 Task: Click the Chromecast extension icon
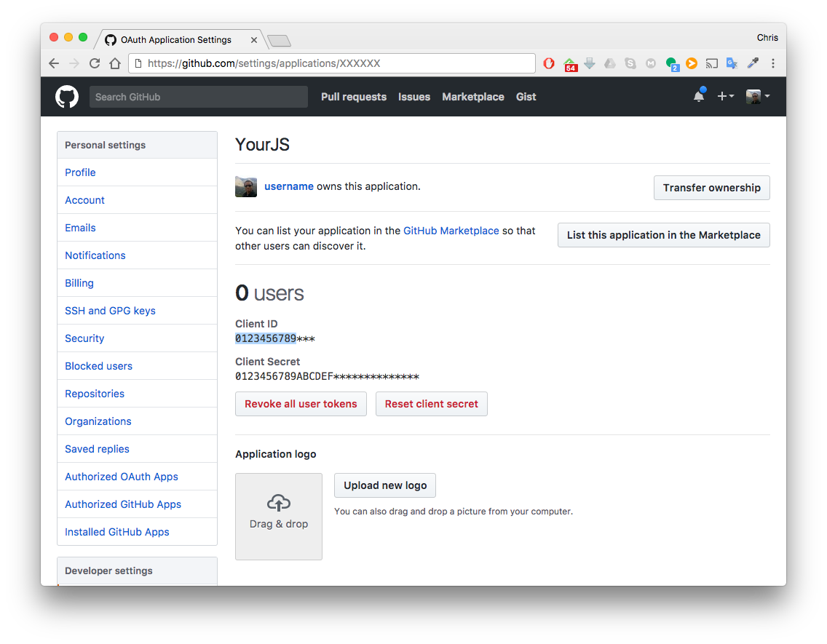point(711,63)
